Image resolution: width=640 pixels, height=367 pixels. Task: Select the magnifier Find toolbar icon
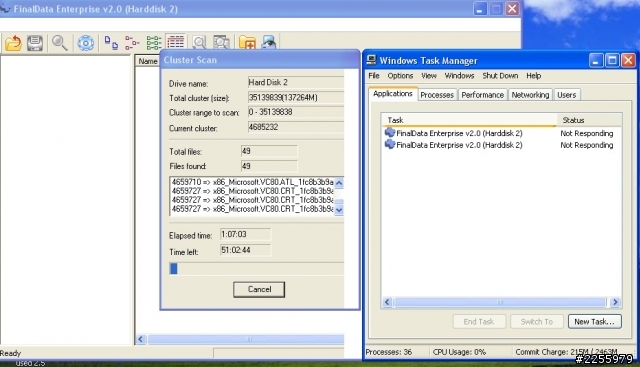60,43
